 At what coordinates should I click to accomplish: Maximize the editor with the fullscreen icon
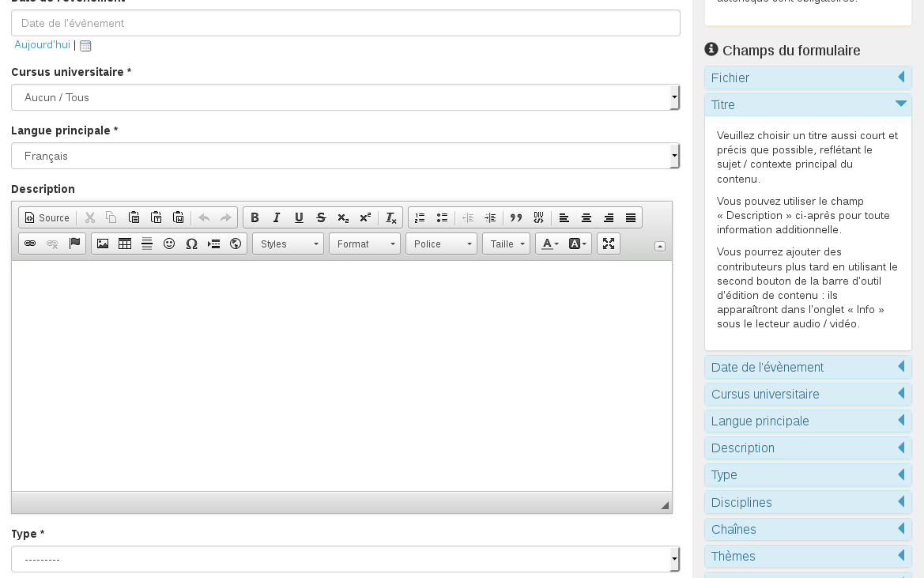609,244
